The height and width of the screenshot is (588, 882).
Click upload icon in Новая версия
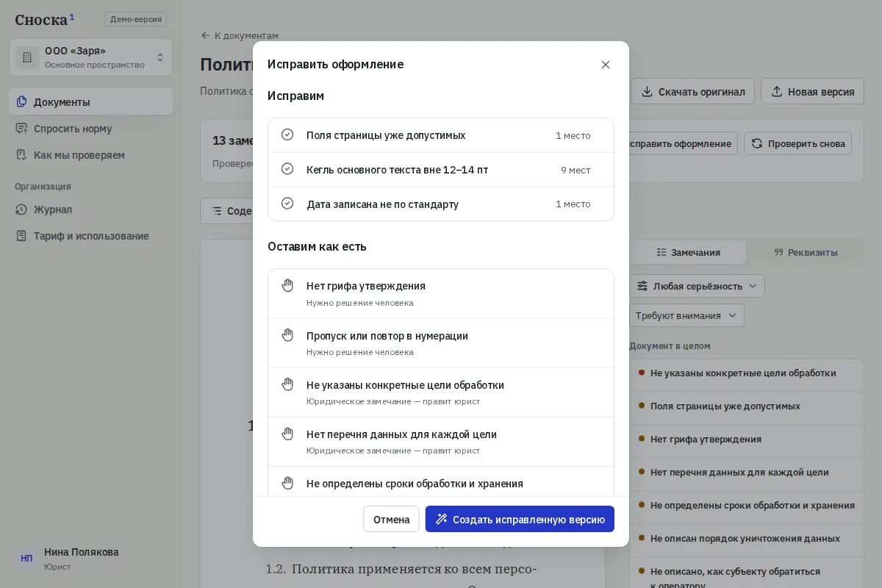click(x=777, y=92)
